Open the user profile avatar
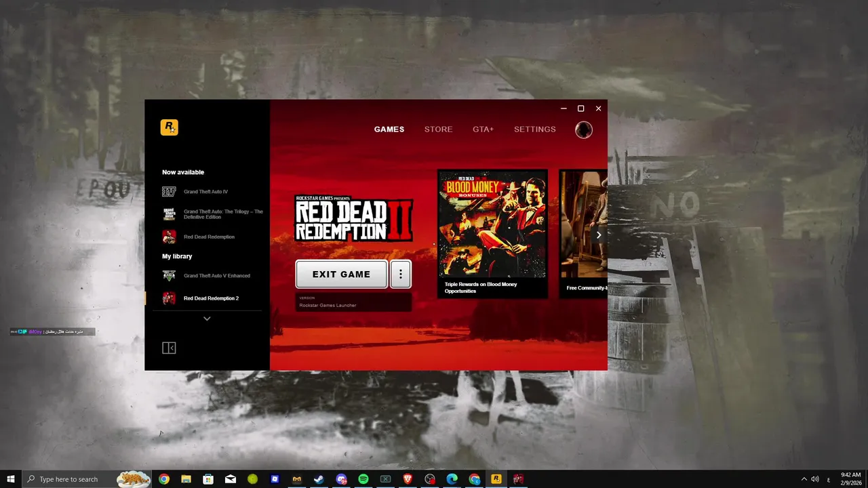Image resolution: width=868 pixels, height=488 pixels. (583, 129)
